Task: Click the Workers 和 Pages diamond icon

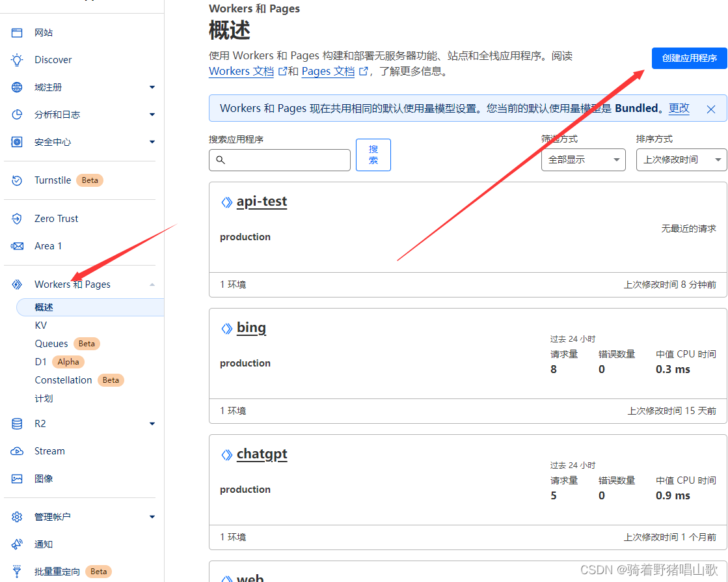Action: point(17,284)
